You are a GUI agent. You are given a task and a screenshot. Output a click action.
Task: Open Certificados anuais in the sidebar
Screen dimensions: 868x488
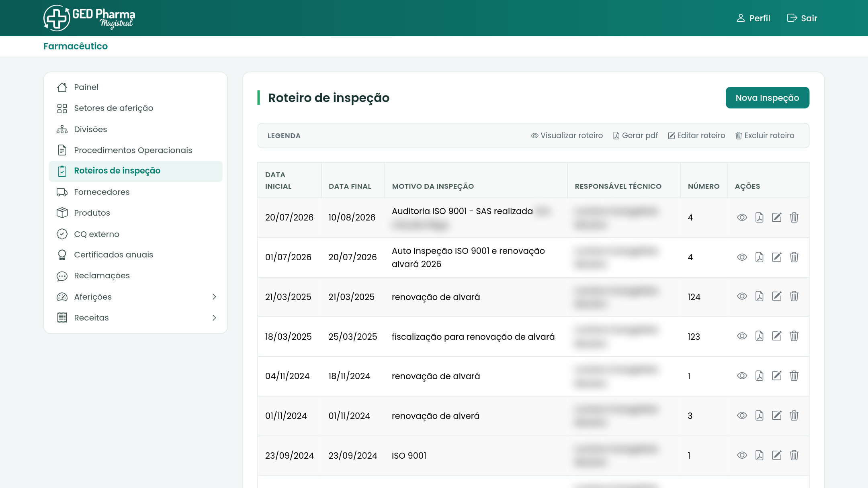(x=135, y=255)
